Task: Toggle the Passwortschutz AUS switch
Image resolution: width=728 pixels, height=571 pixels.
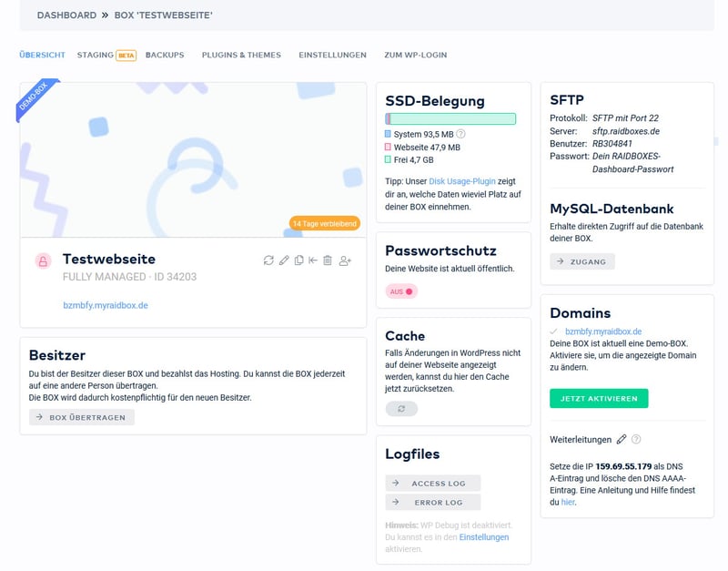Action: (400, 291)
